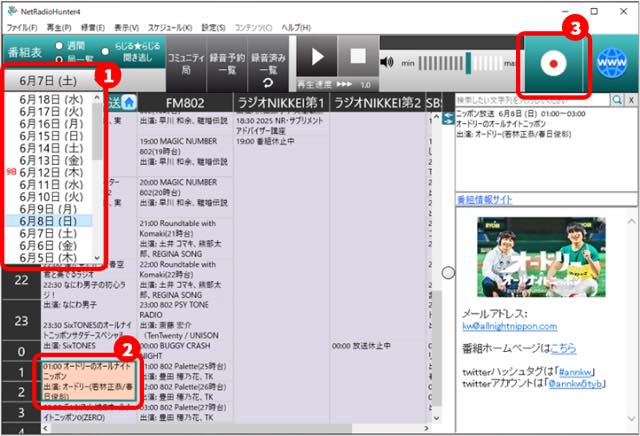This screenshot has width=640, height=436.
Task: Open the date dropdown showing 6月7日 (土)
Action: [48, 81]
